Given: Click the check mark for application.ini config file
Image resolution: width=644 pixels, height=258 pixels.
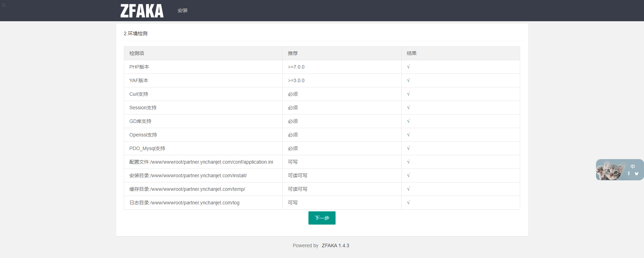Looking at the screenshot, I should pyautogui.click(x=408, y=162).
